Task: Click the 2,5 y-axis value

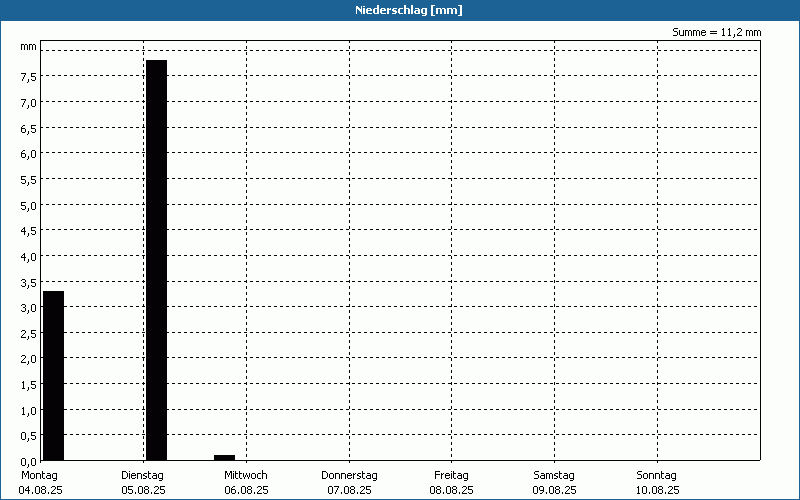Action: [x=29, y=333]
